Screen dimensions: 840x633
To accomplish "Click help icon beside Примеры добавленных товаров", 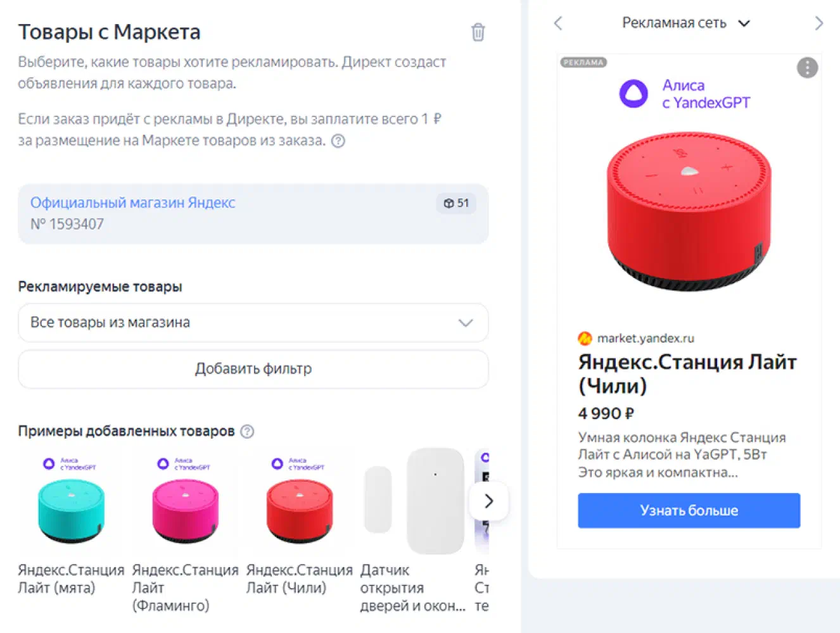I will tap(248, 432).
